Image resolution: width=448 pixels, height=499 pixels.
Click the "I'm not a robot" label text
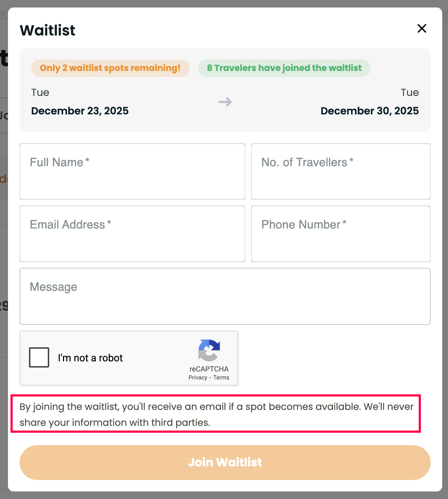(90, 358)
